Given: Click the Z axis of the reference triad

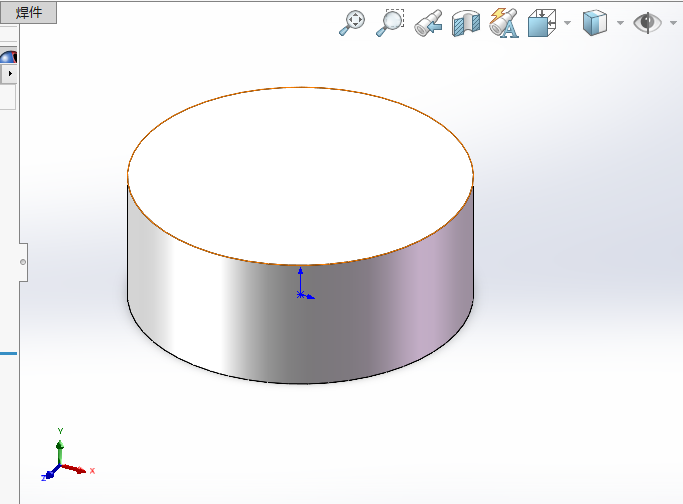Looking at the screenshot, I should [49, 474].
